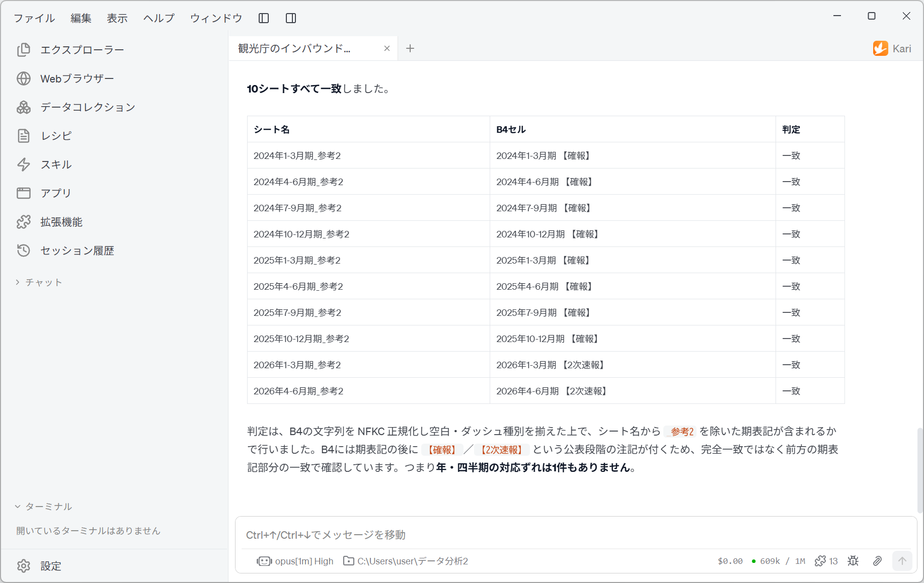
Task: Click the シート名 column header
Action: [368, 129]
